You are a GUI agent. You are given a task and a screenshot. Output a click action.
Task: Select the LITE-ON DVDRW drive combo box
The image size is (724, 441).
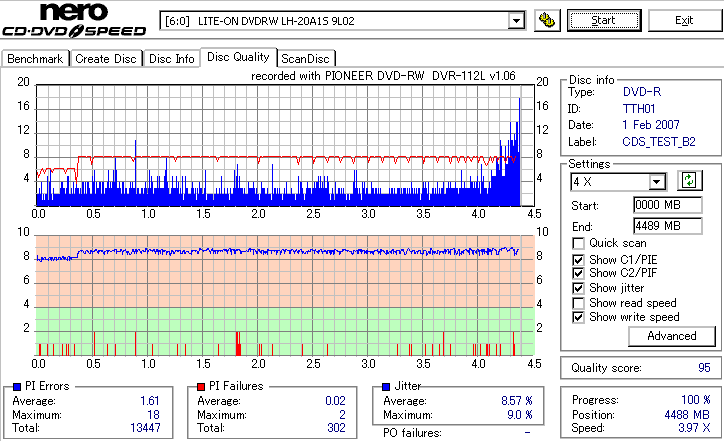click(343, 21)
